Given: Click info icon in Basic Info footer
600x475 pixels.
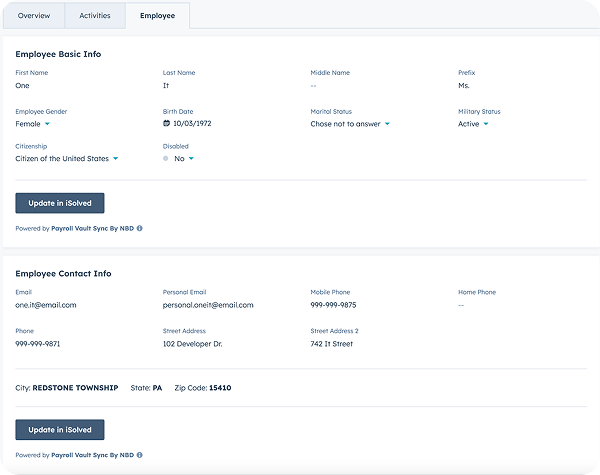Looking at the screenshot, I should (x=140, y=228).
